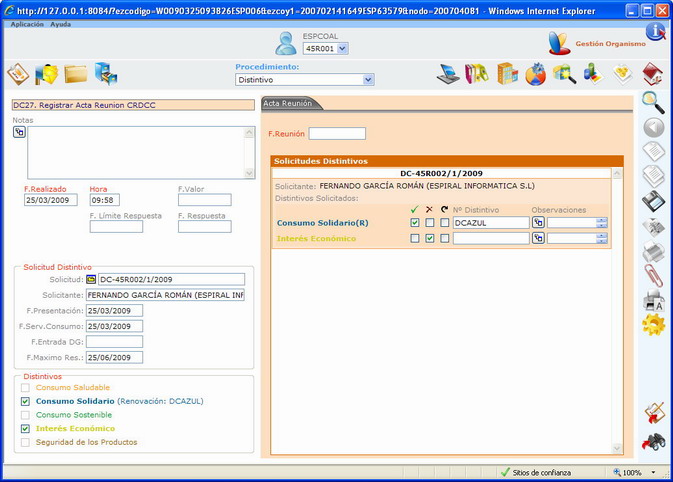Open the Notas expand icon
Viewport: 673px width, 482px height.
[x=19, y=132]
